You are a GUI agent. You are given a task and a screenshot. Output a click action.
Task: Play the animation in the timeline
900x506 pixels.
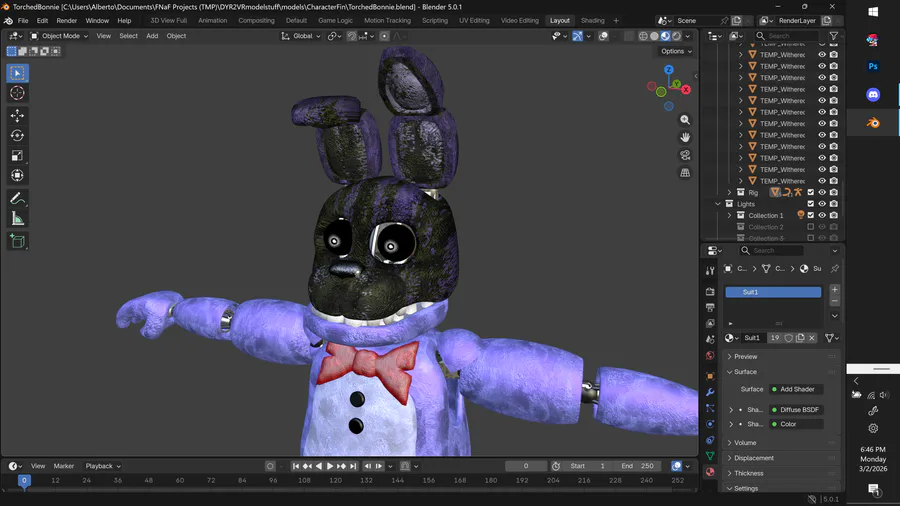[330, 466]
